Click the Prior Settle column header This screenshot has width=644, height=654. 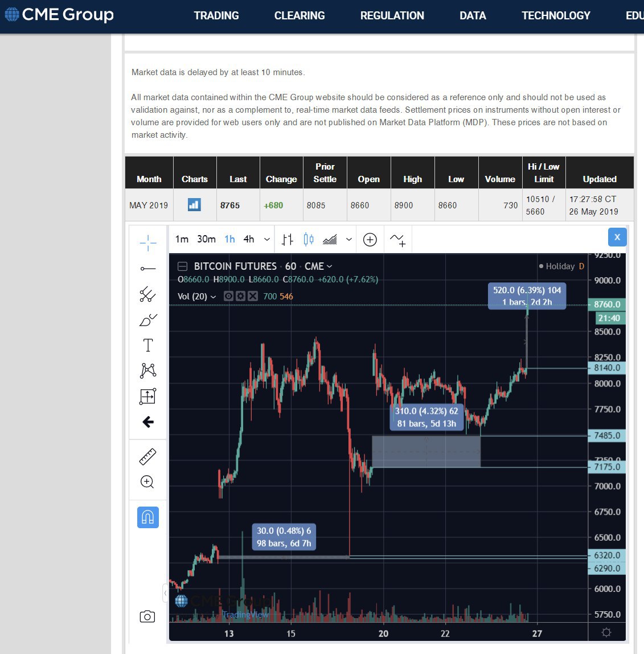tap(325, 172)
